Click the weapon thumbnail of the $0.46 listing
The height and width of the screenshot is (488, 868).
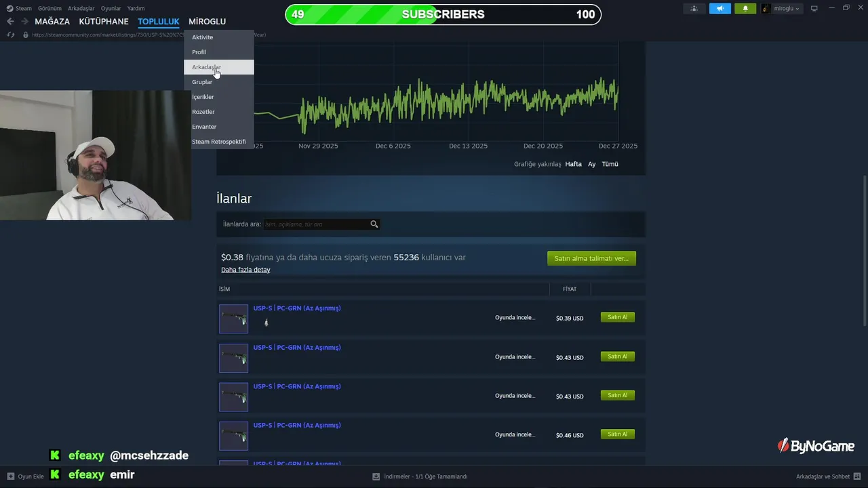coord(233,436)
